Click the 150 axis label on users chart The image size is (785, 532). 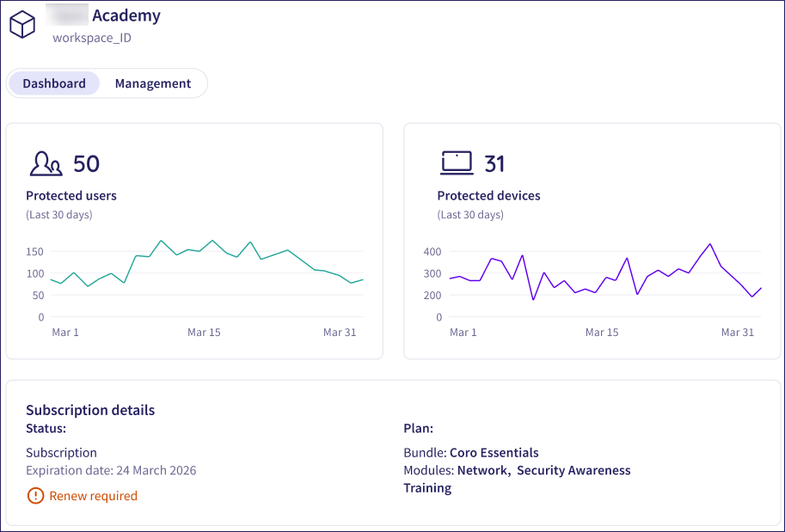[x=34, y=252]
